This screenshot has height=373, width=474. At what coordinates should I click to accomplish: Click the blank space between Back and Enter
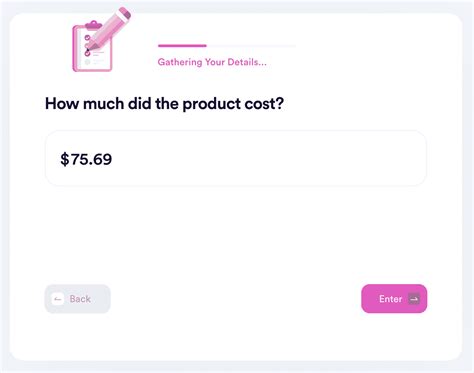click(236, 299)
